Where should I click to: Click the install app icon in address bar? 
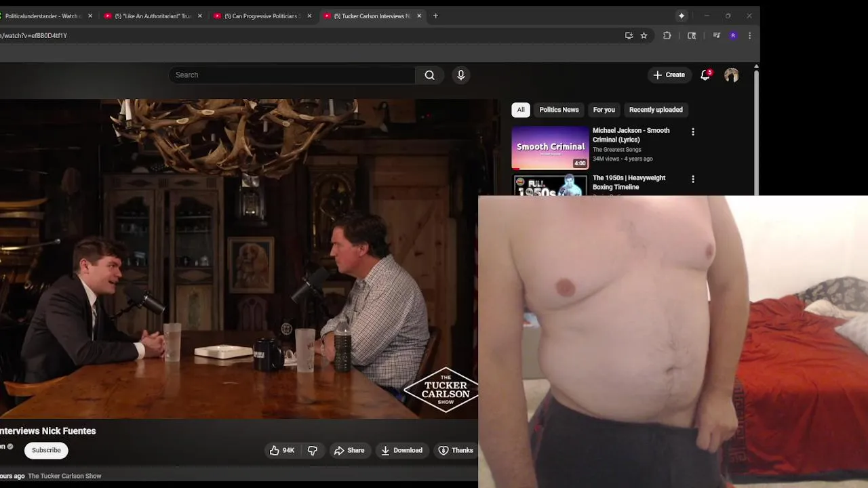pyautogui.click(x=629, y=35)
